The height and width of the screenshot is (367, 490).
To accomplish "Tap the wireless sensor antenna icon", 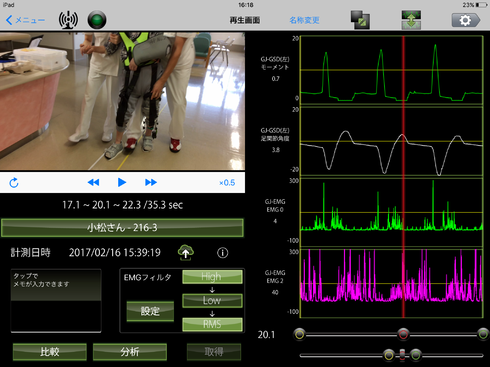I will [x=68, y=20].
